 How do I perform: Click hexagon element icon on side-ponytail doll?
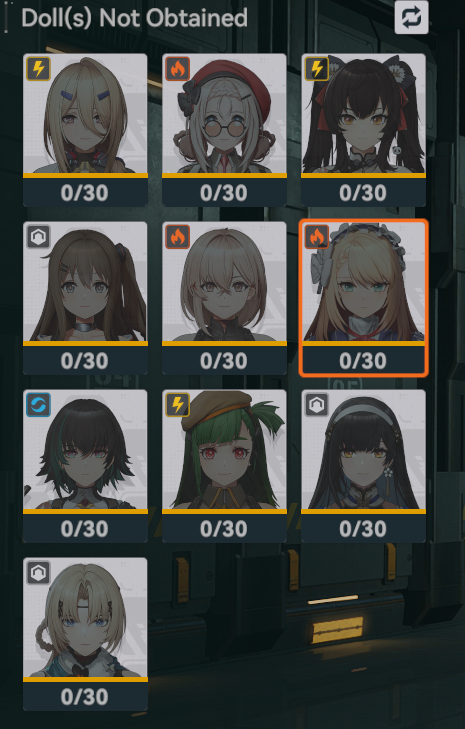[x=38, y=237]
